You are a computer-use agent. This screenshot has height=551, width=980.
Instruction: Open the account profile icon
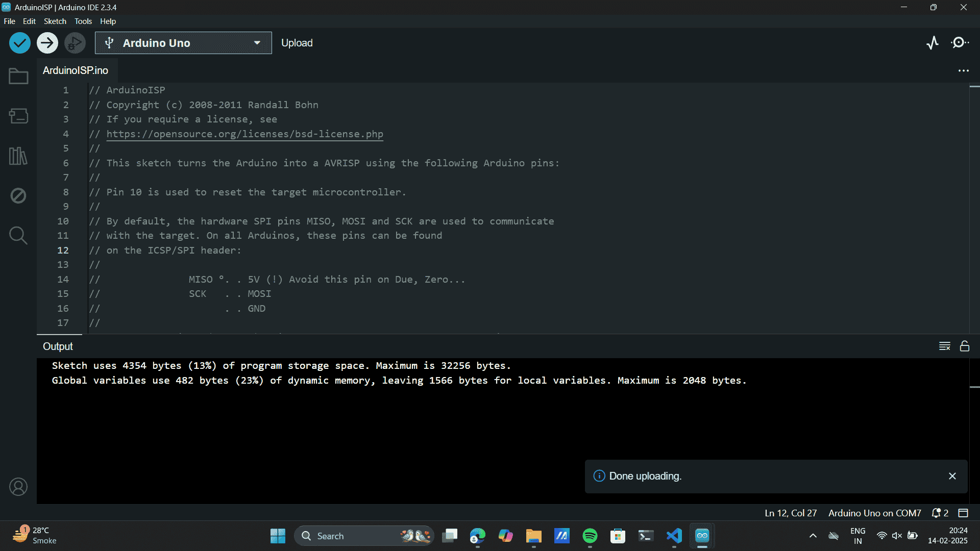18,487
